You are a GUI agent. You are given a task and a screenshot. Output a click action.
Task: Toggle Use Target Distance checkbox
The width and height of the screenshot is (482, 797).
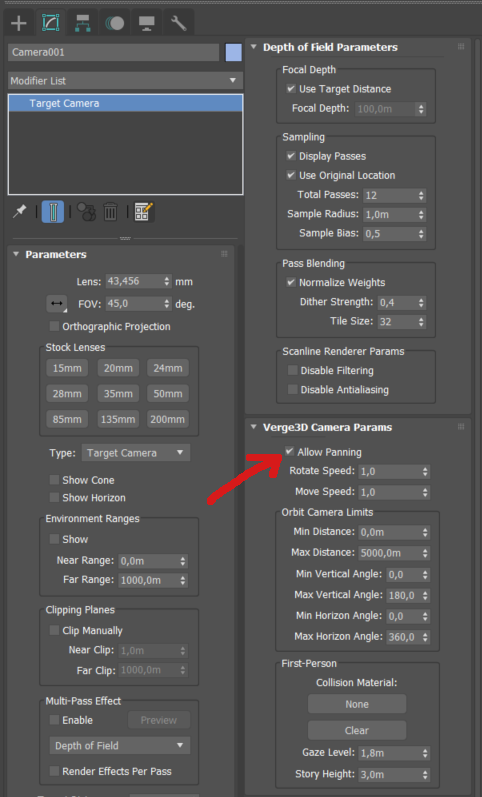pos(291,88)
